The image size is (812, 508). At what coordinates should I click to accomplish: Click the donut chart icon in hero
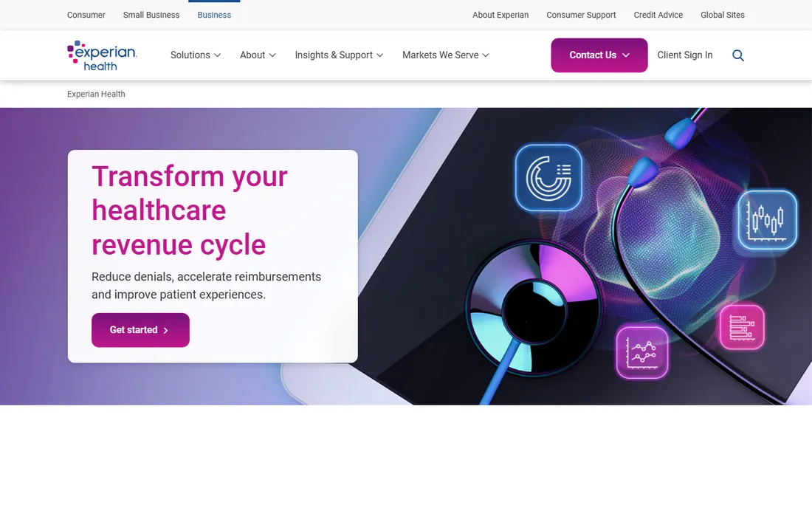[x=548, y=178]
